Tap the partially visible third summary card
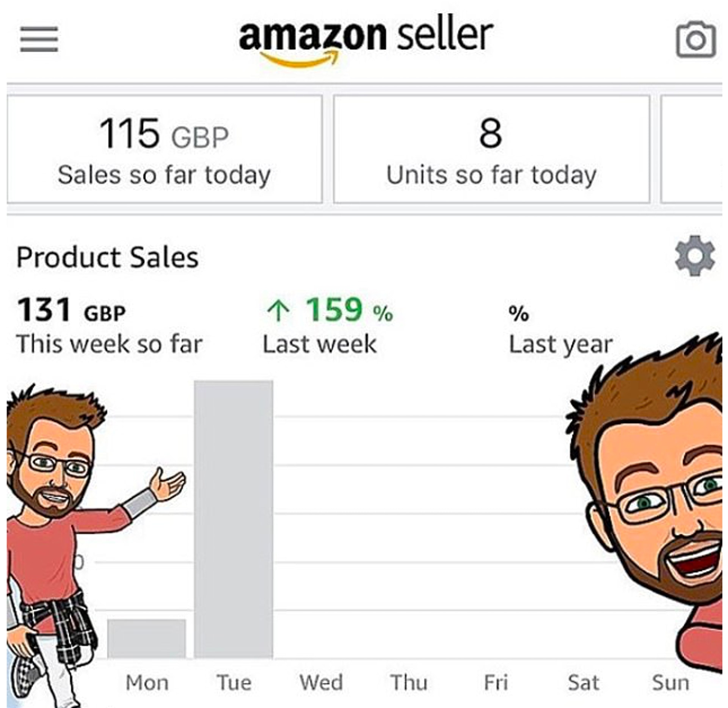Image resolution: width=728 pixels, height=708 pixels. 692,149
